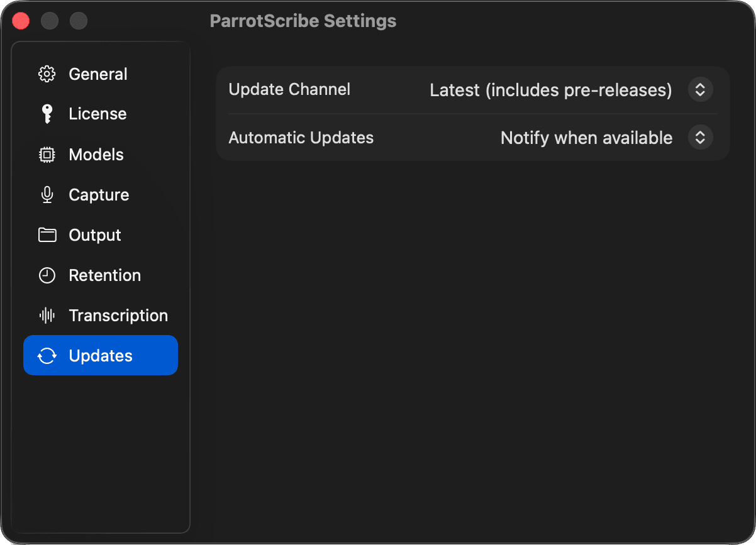
Task: Select the License text label in sidebar
Action: click(x=97, y=114)
